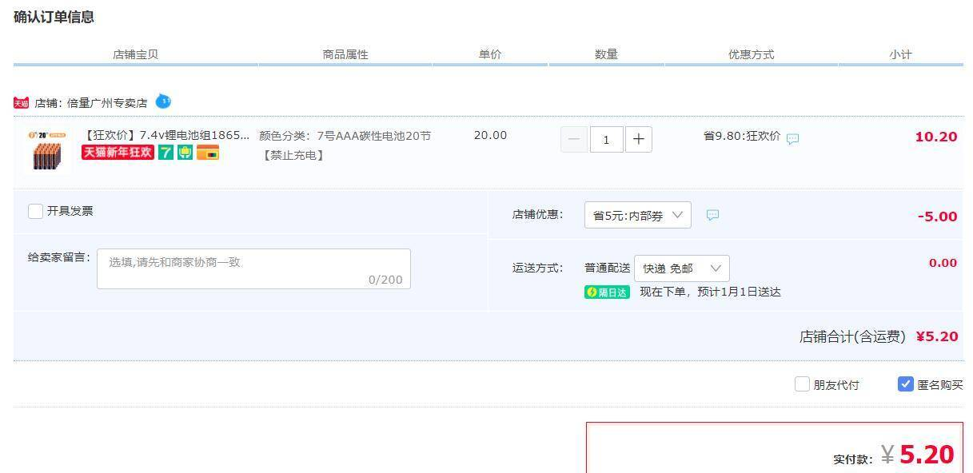973x473 pixels.
Task: Open the blue Wangwang chat icon
Action: click(163, 101)
